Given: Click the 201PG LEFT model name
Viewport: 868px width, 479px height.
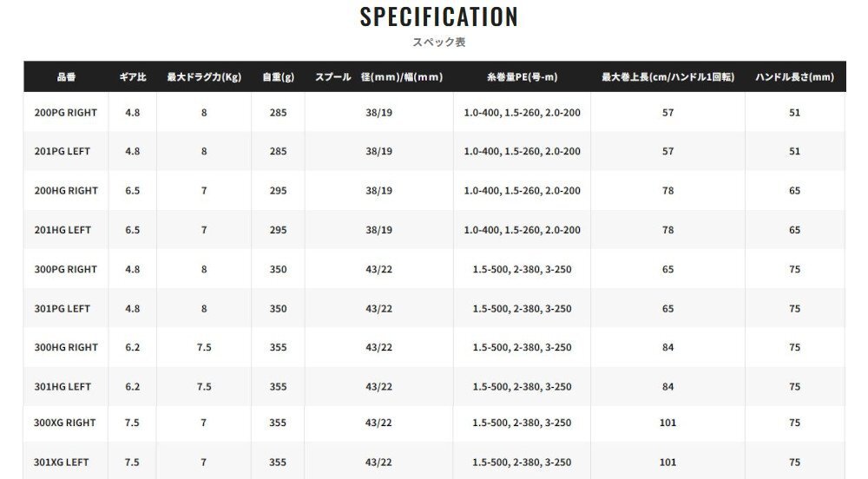Looking at the screenshot, I should [x=62, y=152].
